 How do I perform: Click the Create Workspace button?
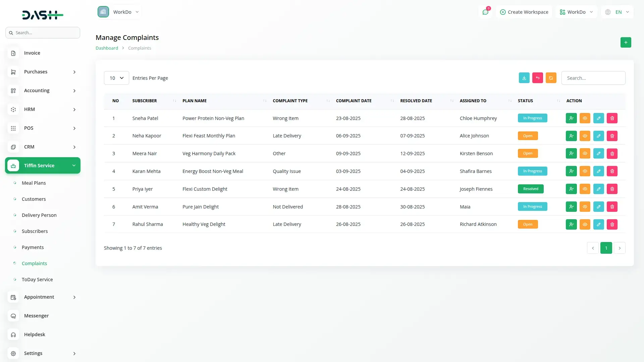pos(524,12)
